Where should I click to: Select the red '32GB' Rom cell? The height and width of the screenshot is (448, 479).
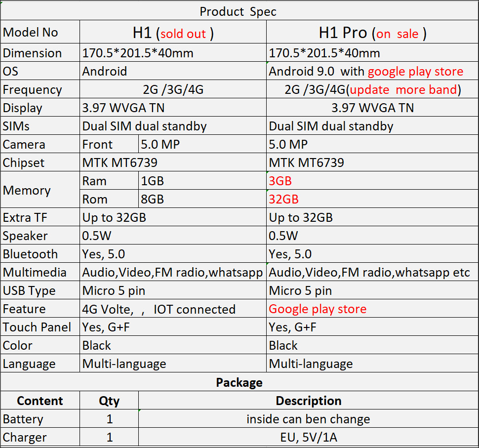(x=372, y=199)
